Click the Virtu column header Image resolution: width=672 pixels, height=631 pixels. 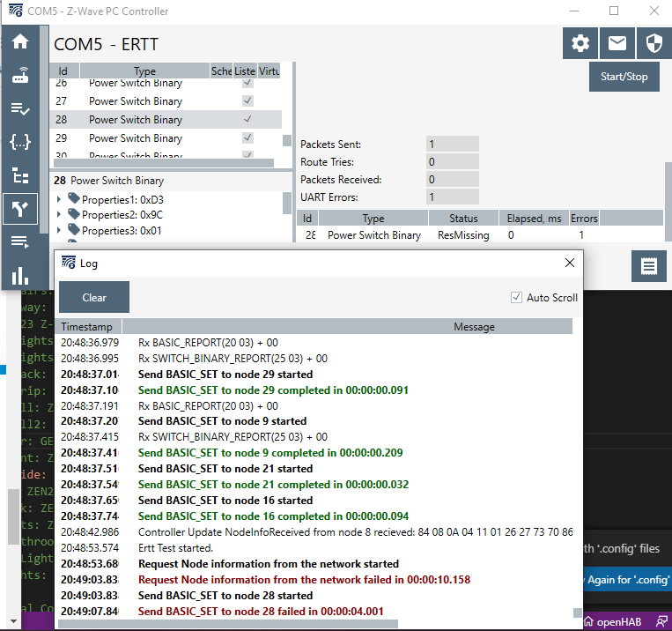point(270,71)
